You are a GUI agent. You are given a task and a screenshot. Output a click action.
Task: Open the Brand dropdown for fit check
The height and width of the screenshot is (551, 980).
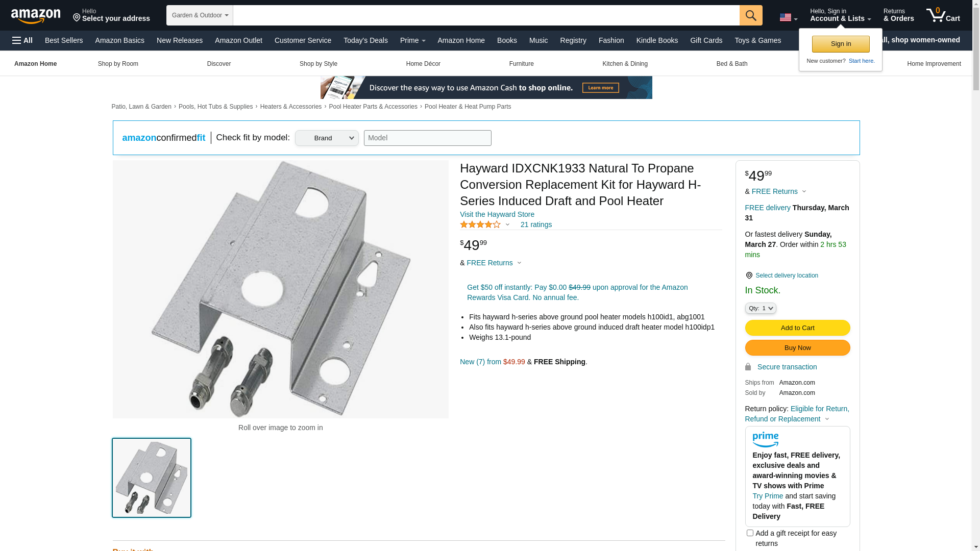[x=327, y=138]
